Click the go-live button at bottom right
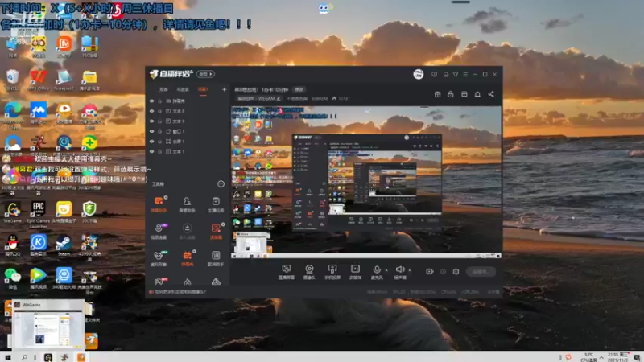 pos(481,272)
